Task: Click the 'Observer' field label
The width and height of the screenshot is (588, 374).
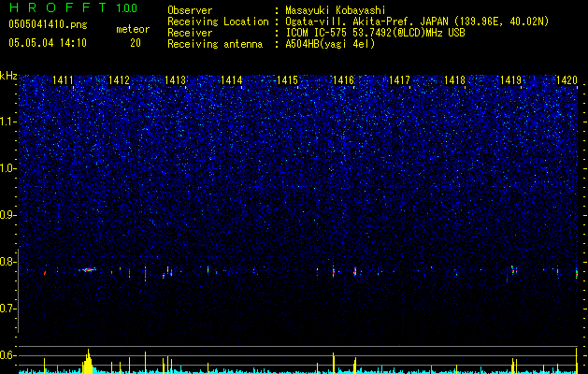Action: pos(190,10)
